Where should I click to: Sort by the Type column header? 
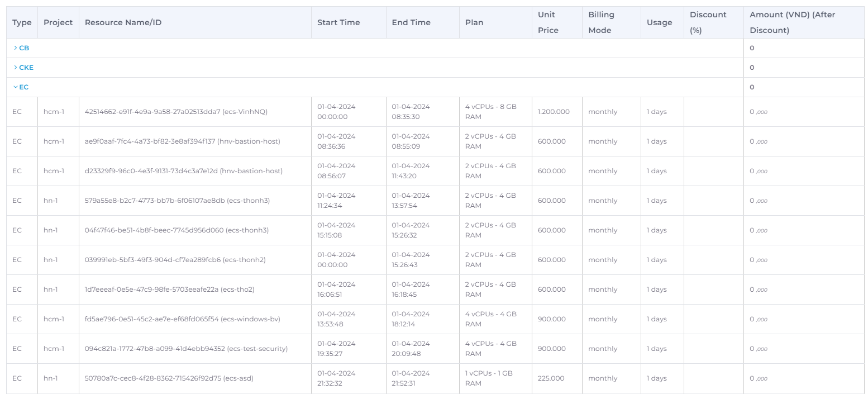[22, 22]
